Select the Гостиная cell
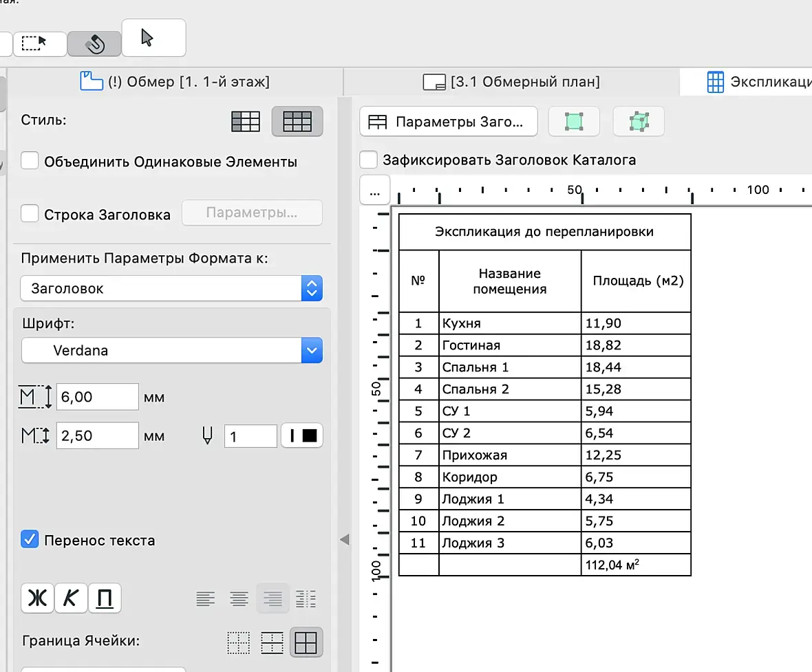The height and width of the screenshot is (672, 812). coord(510,345)
